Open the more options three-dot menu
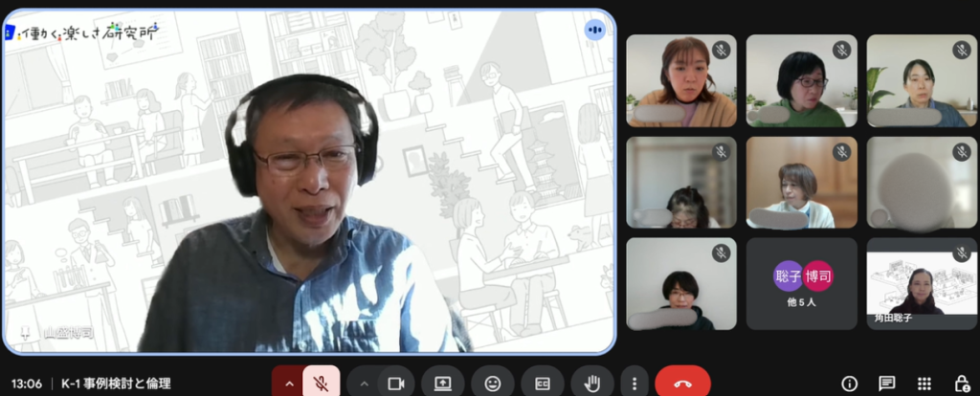The width and height of the screenshot is (980, 396). click(634, 383)
